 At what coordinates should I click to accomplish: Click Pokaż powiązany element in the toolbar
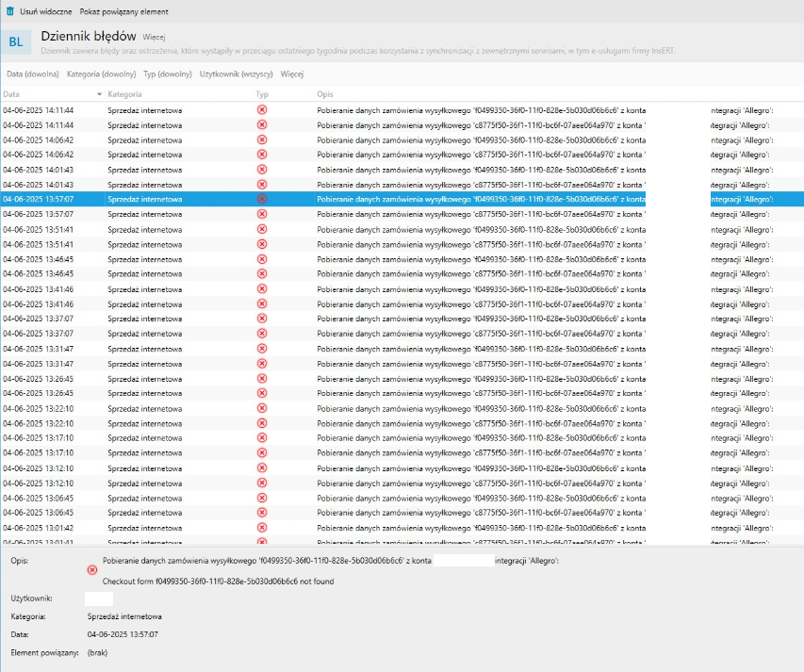(x=124, y=12)
